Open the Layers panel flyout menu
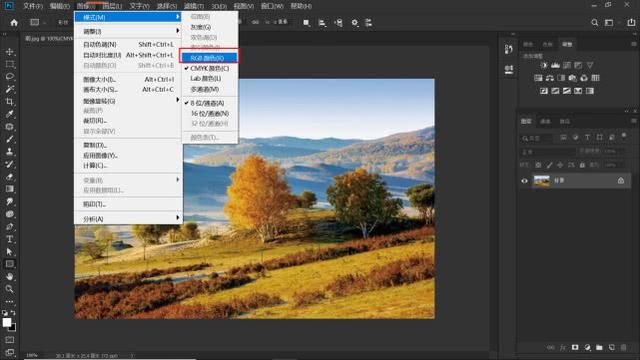 pos(633,121)
